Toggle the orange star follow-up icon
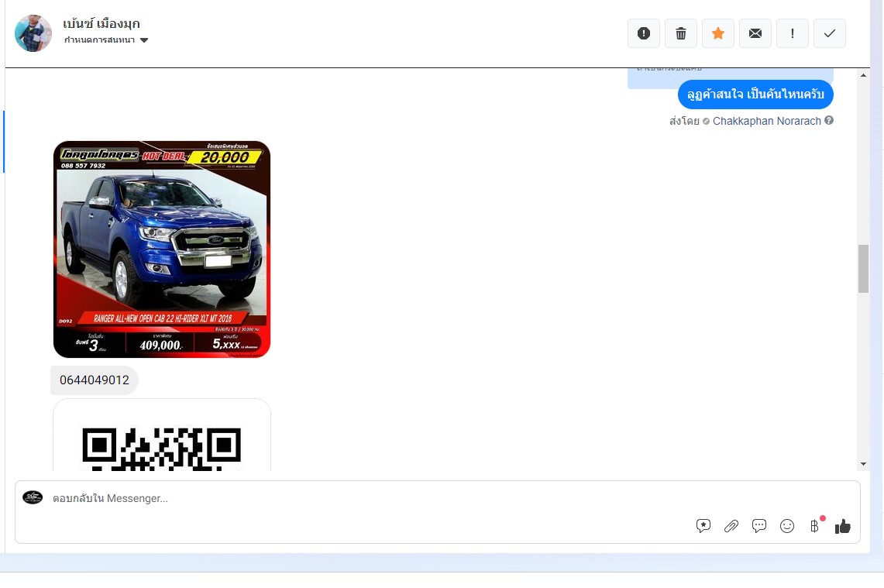 click(717, 33)
